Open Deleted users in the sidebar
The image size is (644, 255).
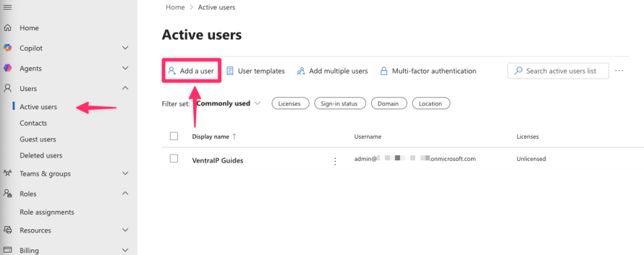click(x=41, y=155)
